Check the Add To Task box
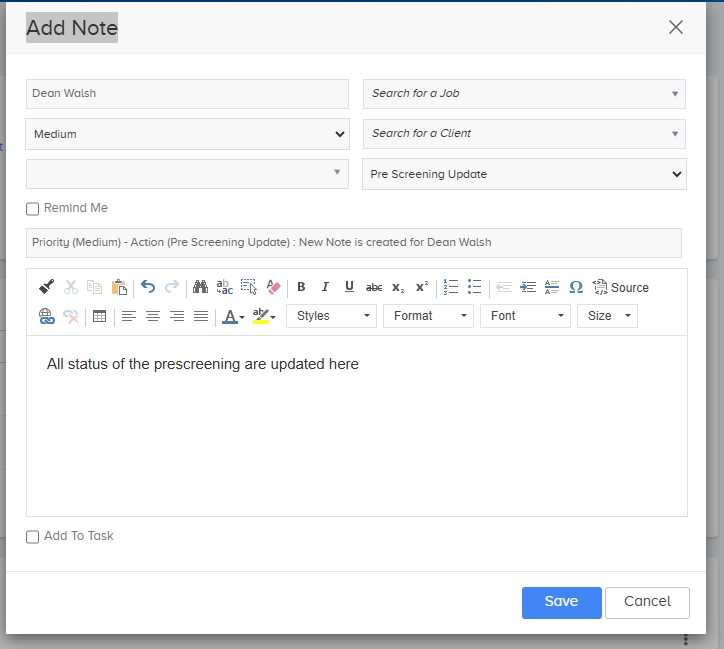This screenshot has width=724, height=649. pyautogui.click(x=33, y=537)
